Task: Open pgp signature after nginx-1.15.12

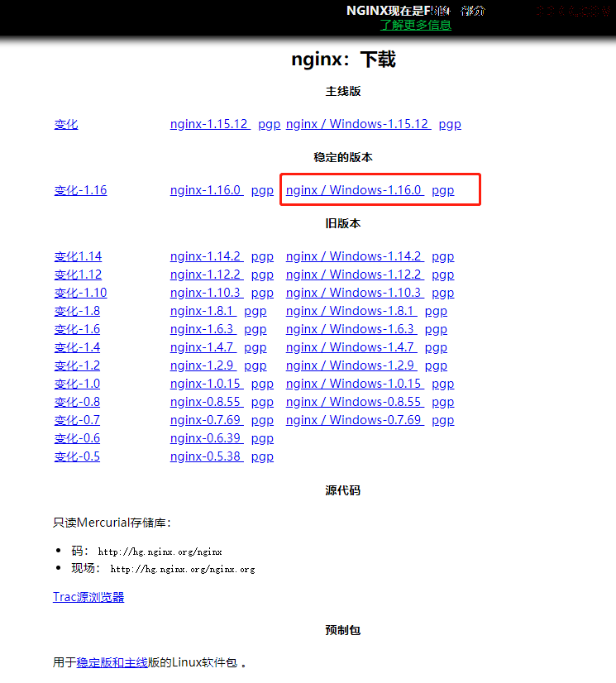Action: [x=269, y=124]
